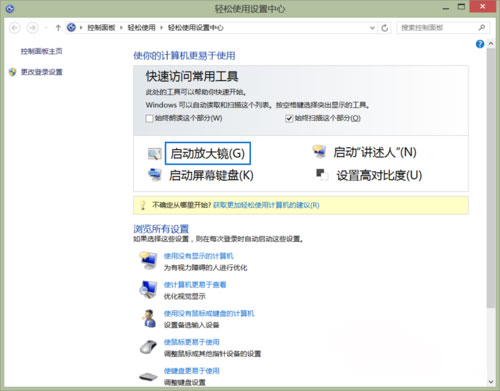Click the 使你的计算机更易于使用 heading

(184, 55)
